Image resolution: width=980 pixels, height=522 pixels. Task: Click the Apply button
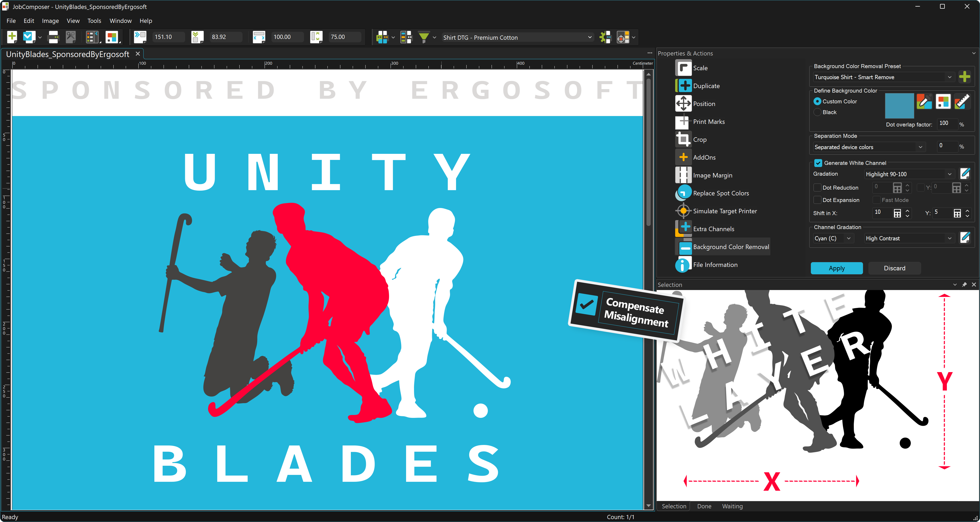point(836,268)
